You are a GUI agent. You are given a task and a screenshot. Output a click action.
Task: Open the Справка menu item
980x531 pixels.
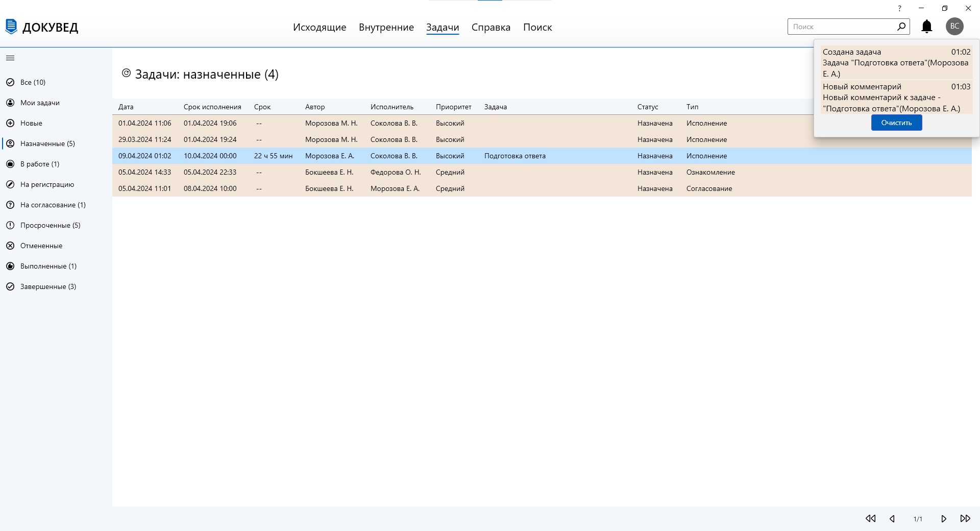[x=491, y=27]
